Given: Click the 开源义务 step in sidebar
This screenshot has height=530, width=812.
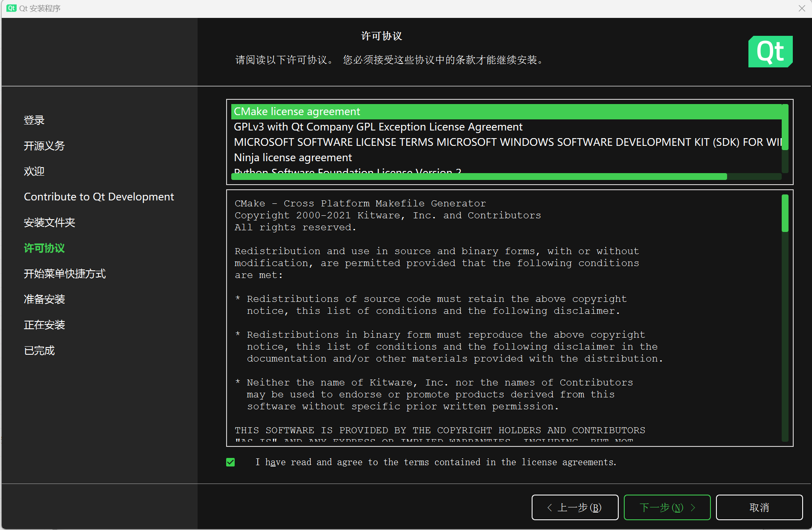Looking at the screenshot, I should coord(44,146).
